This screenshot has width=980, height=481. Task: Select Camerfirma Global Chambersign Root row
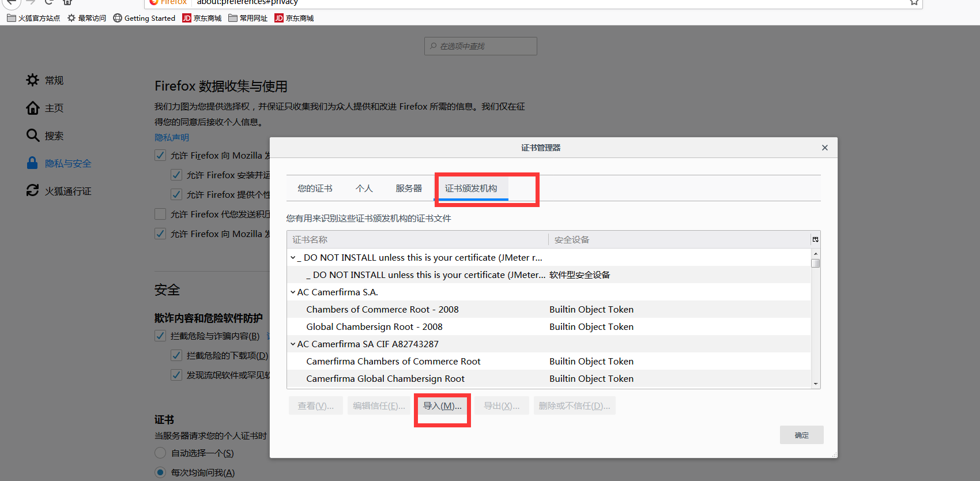(x=549, y=379)
